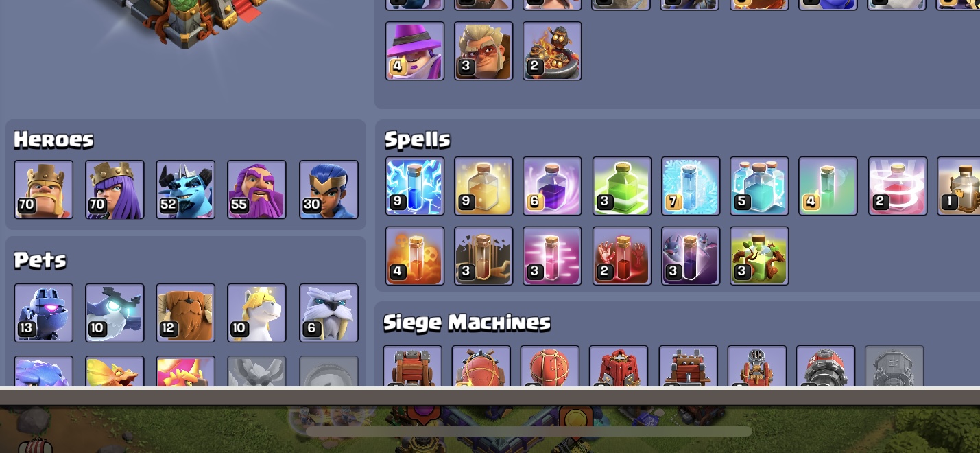
Task: Select the Rage Spell level 6
Action: tap(552, 186)
